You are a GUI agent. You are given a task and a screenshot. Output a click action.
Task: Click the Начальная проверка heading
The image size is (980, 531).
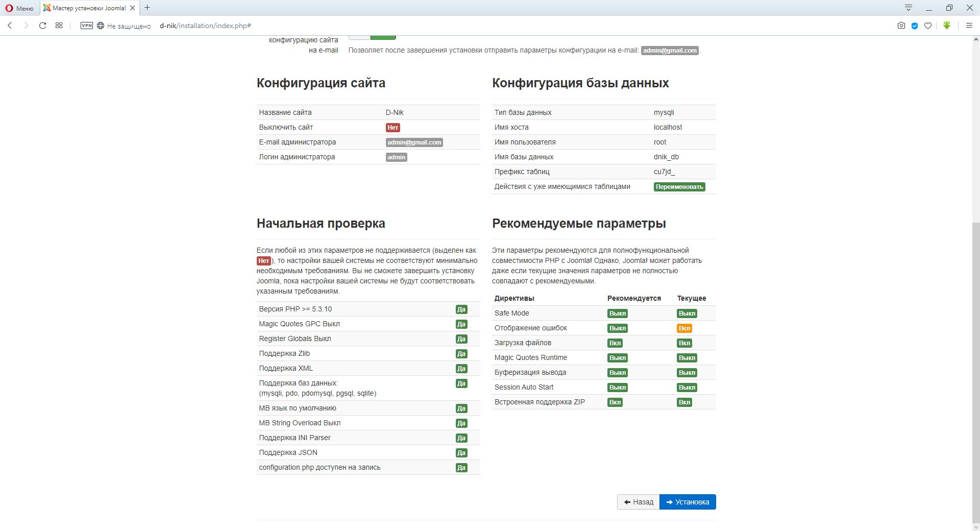(x=321, y=224)
